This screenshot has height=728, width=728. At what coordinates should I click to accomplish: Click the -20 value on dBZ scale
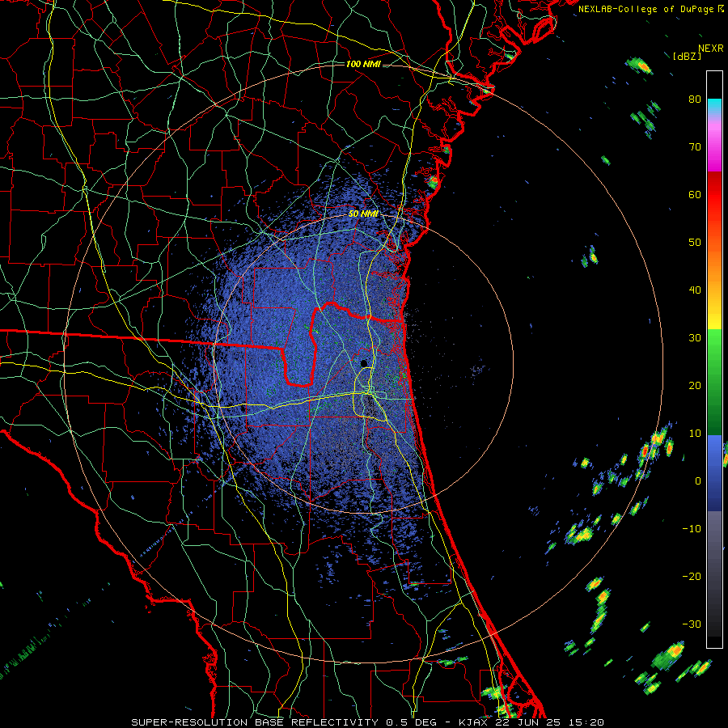pos(692,577)
